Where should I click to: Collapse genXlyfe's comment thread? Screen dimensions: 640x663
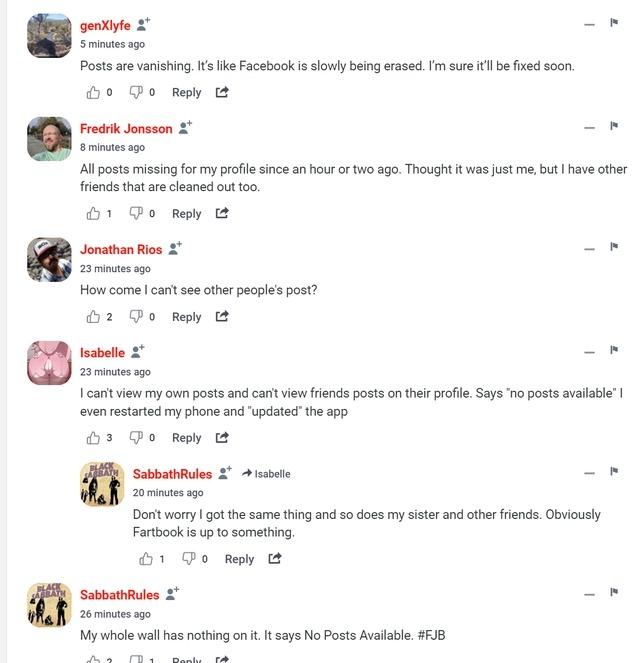click(x=589, y=24)
